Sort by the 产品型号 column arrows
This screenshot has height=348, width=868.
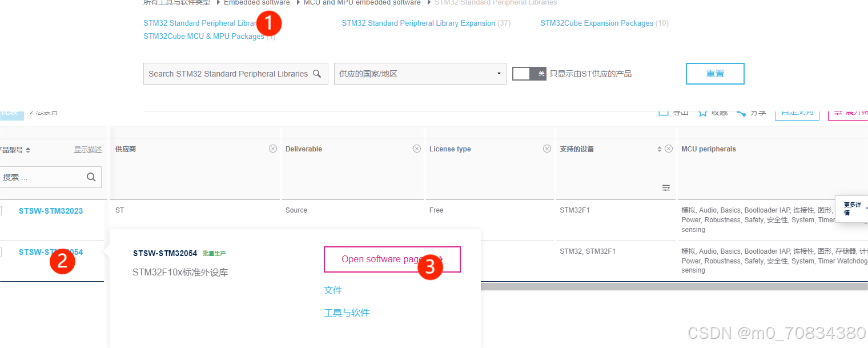[x=28, y=150]
